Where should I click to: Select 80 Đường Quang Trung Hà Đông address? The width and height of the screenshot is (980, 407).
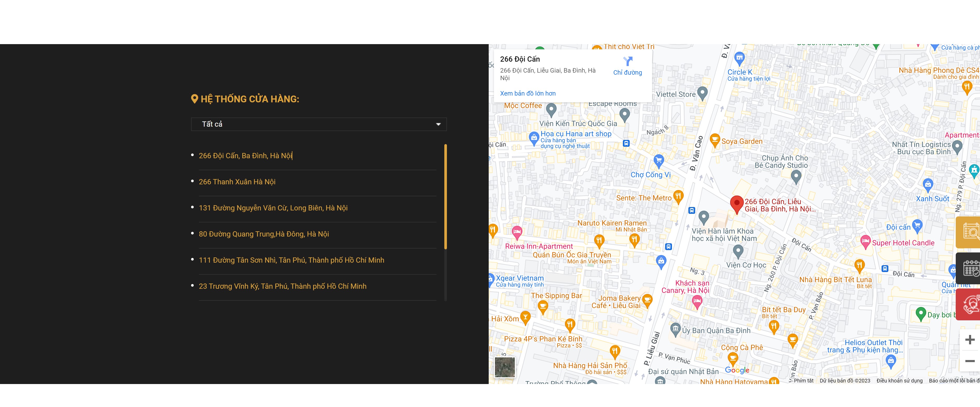click(x=263, y=234)
